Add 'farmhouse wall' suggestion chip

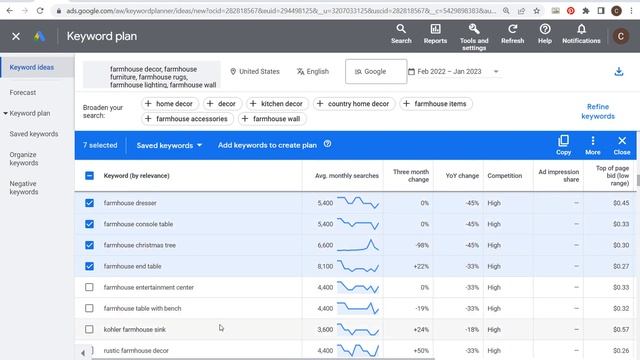[x=272, y=119]
